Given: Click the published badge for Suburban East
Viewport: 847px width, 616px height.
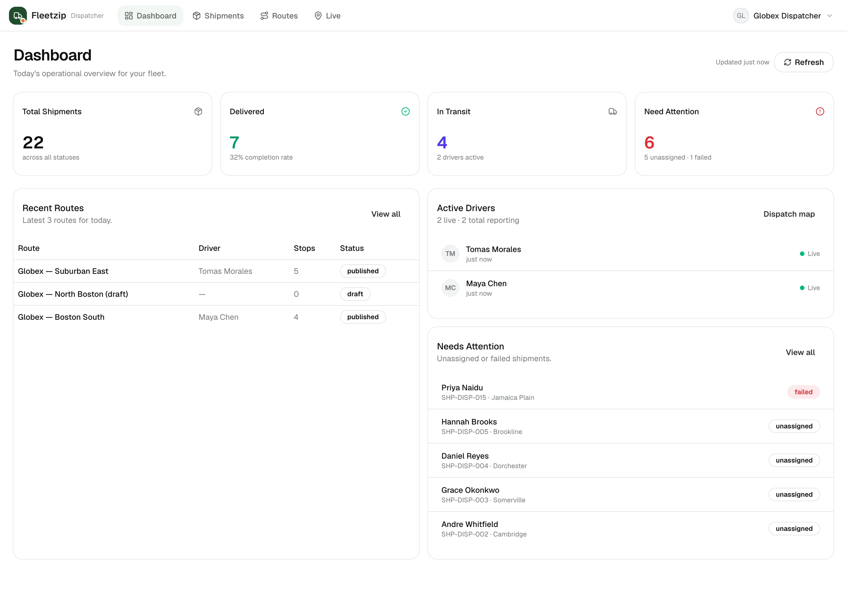Looking at the screenshot, I should pos(363,271).
